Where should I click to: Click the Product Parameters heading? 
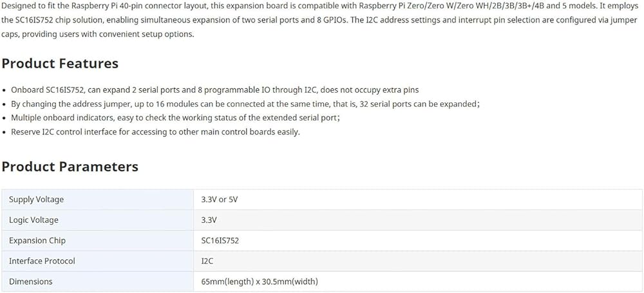click(x=70, y=166)
